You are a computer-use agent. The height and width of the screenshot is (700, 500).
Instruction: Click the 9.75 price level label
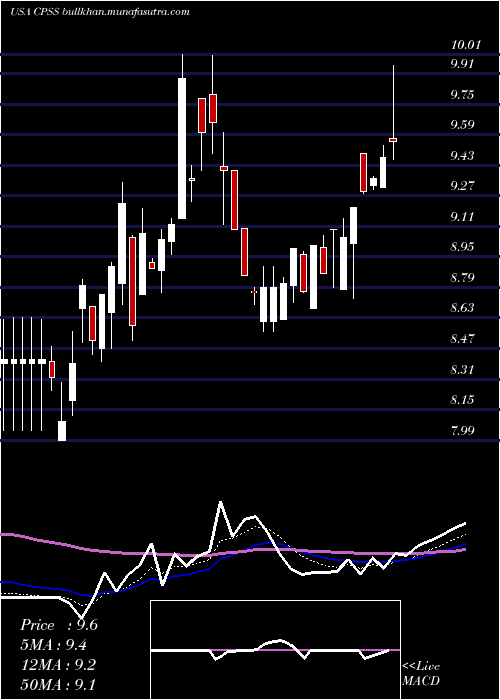(x=462, y=95)
